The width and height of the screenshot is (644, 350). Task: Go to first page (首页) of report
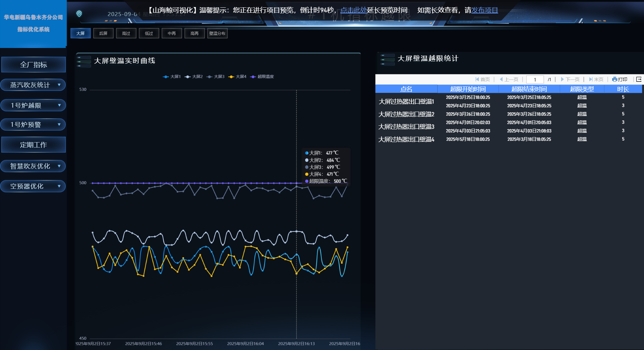(x=482, y=79)
